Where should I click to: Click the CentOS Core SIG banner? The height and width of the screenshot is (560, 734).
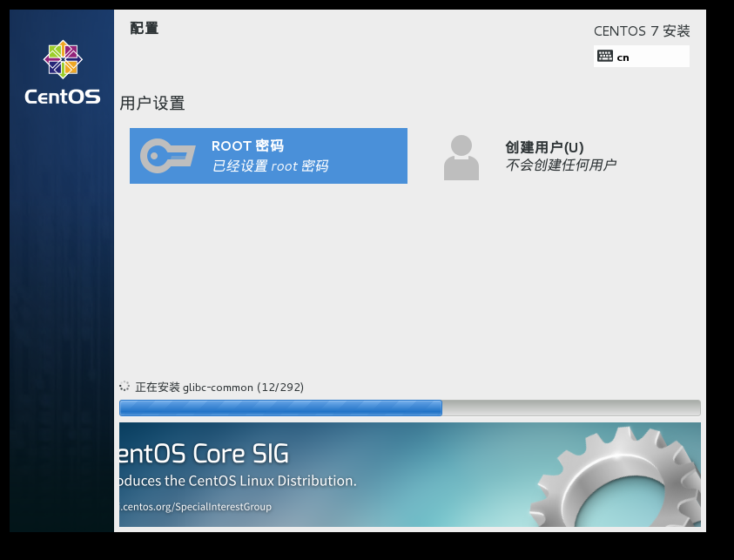409,475
